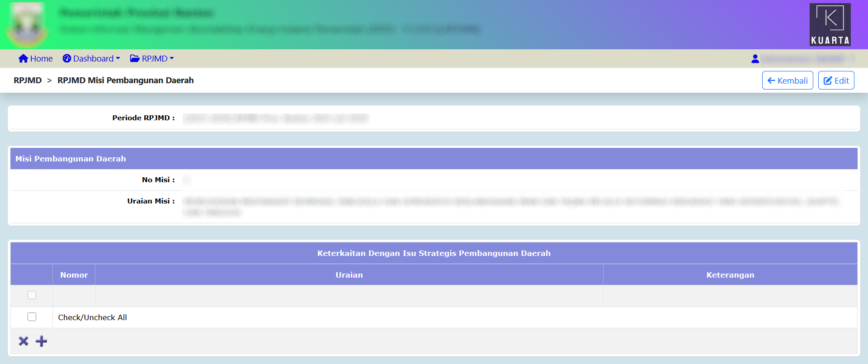Image resolution: width=868 pixels, height=364 pixels.
Task: Click the Home house icon
Action: [x=23, y=59]
